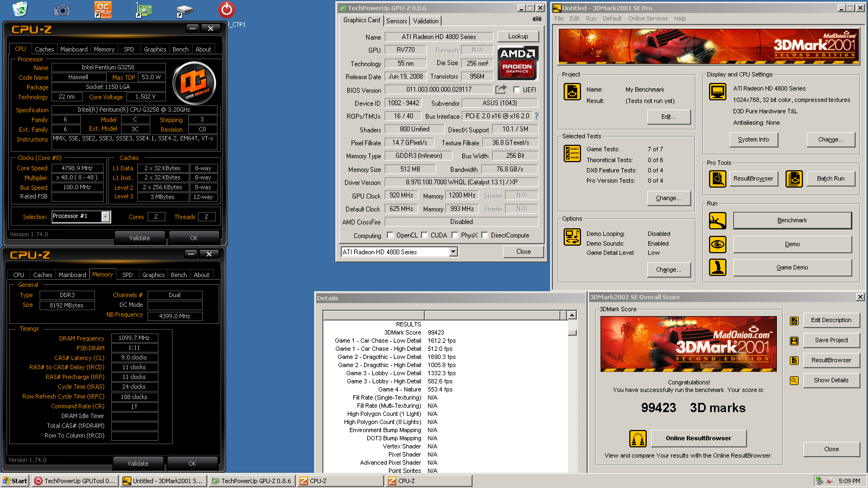Click the Online ResultBrowser icon

point(638,438)
